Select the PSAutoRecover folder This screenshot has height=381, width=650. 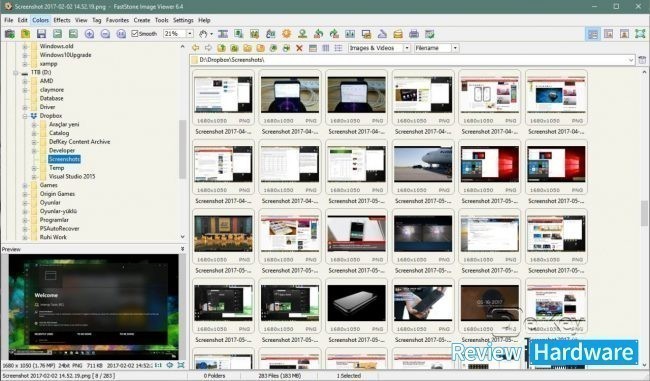pos(59,228)
